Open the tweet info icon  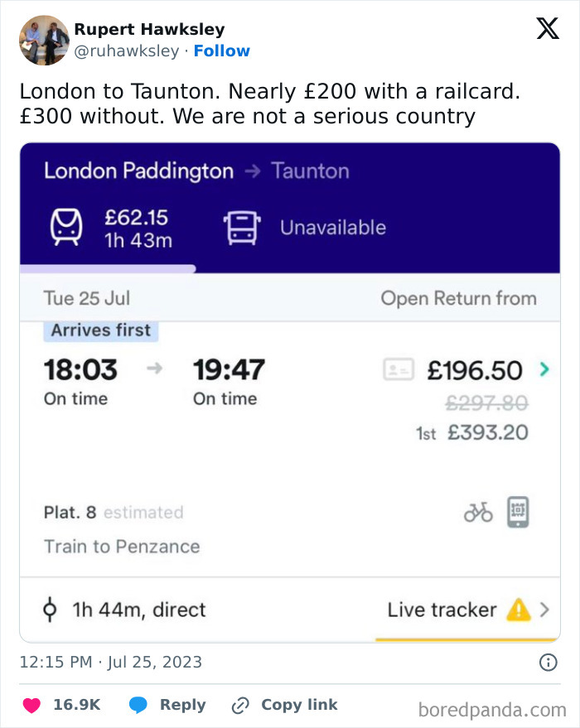[x=548, y=662]
